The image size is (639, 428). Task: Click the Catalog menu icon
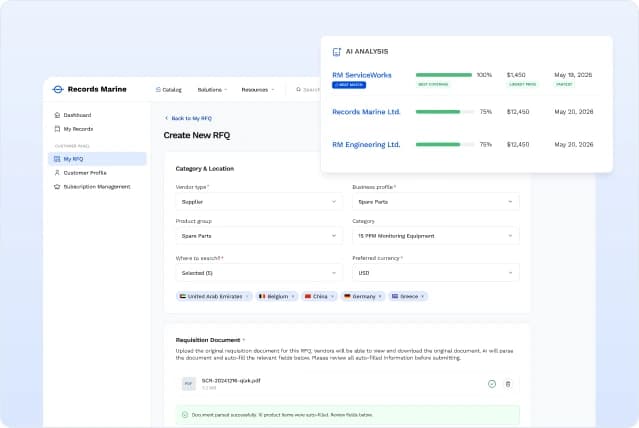(x=158, y=90)
